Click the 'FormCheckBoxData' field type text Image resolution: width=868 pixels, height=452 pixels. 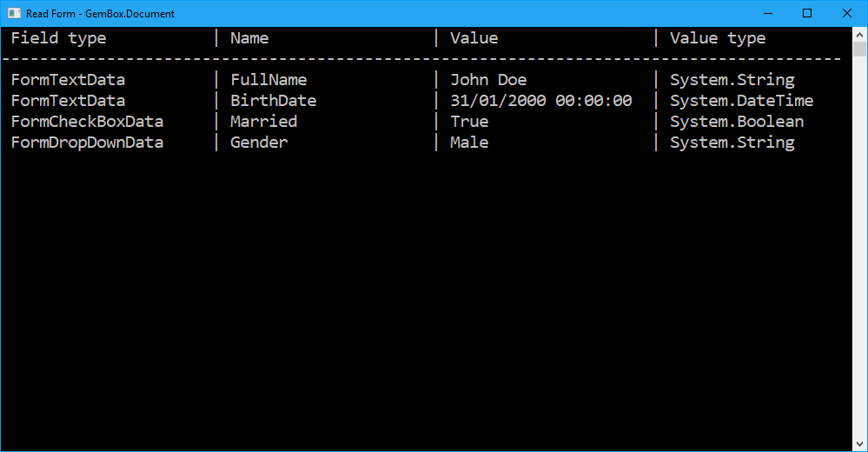[x=87, y=122]
